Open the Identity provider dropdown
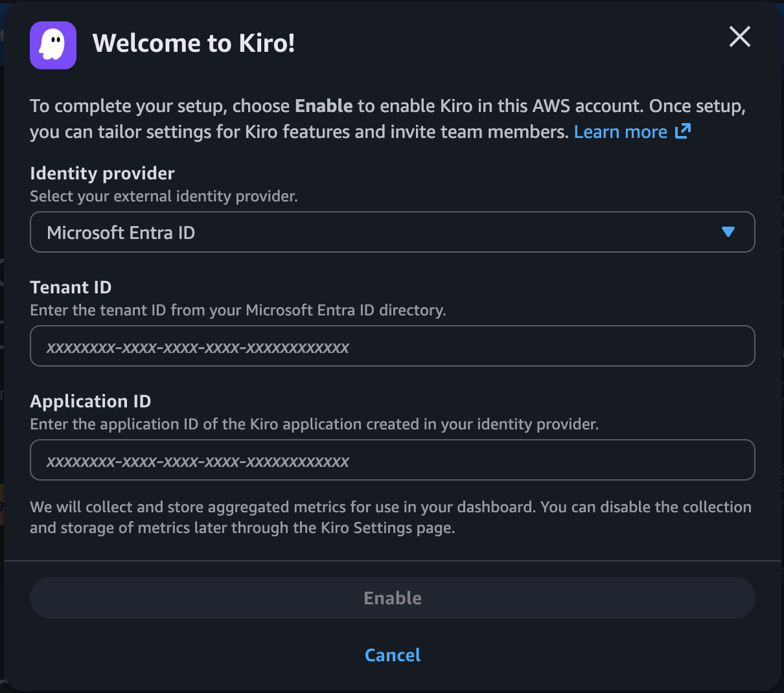The width and height of the screenshot is (784, 693). (x=392, y=232)
